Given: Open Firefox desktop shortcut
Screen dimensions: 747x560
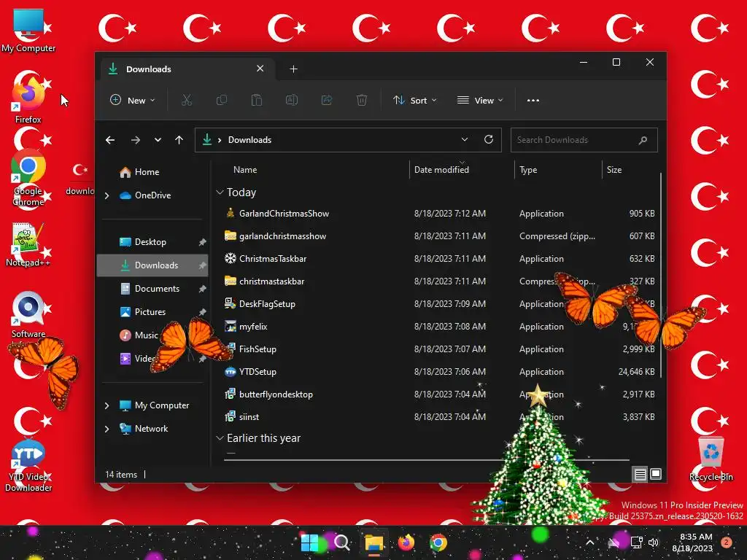Looking at the screenshot, I should click(28, 98).
